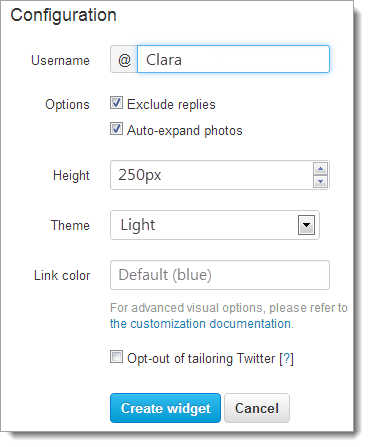Decrease Height with the down stepper arrow

click(320, 181)
